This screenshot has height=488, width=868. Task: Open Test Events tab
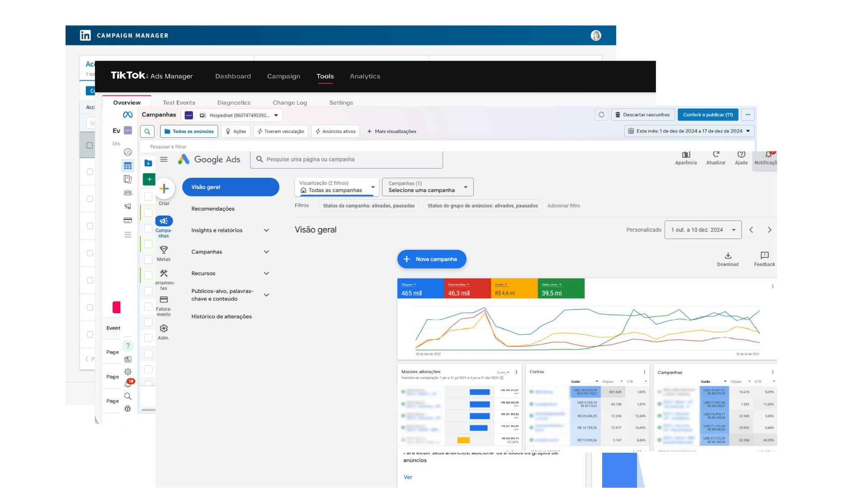coord(179,103)
